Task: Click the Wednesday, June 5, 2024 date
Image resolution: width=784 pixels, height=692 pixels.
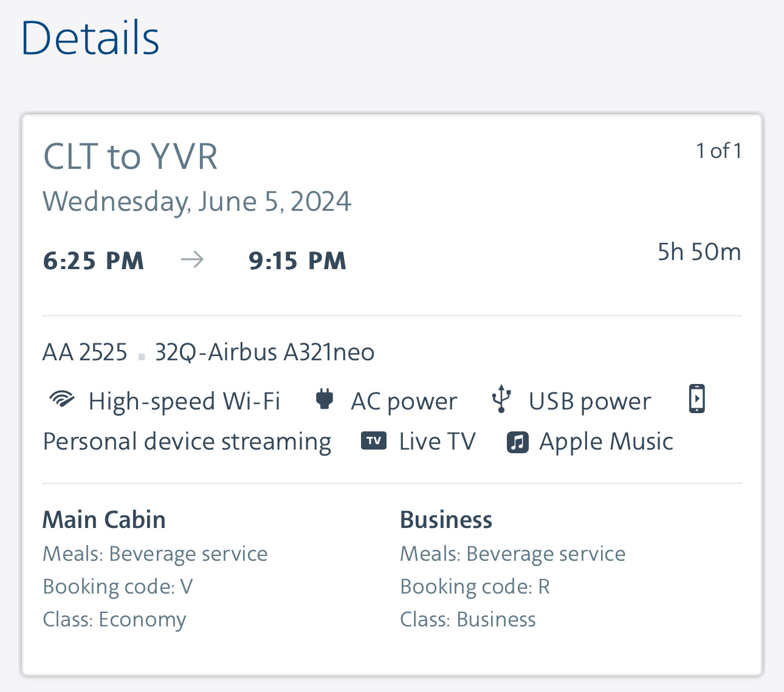Action: tap(196, 201)
